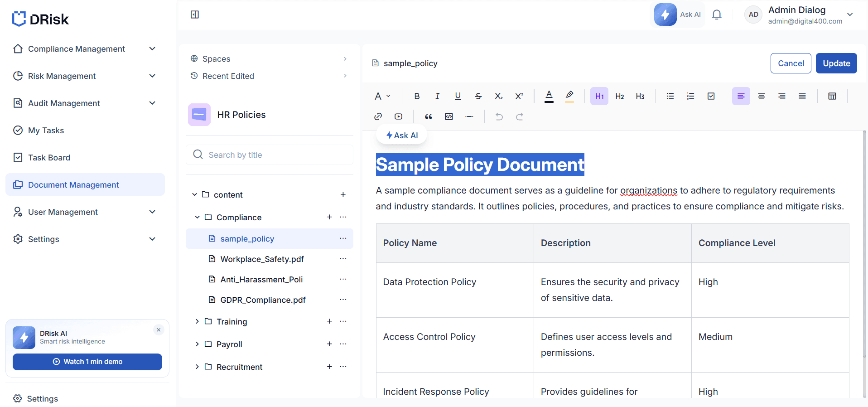Open Recent Edited section
The width and height of the screenshot is (868, 407).
pyautogui.click(x=269, y=76)
